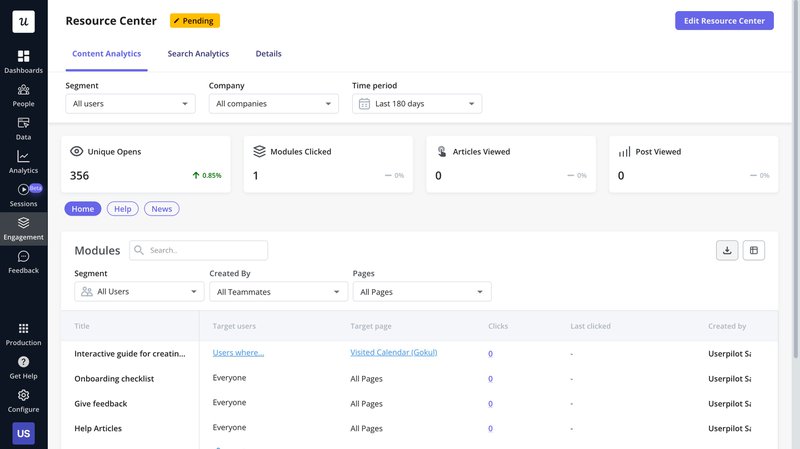This screenshot has width=800, height=449.
Task: Change the Last 180 days time period
Action: [417, 104]
